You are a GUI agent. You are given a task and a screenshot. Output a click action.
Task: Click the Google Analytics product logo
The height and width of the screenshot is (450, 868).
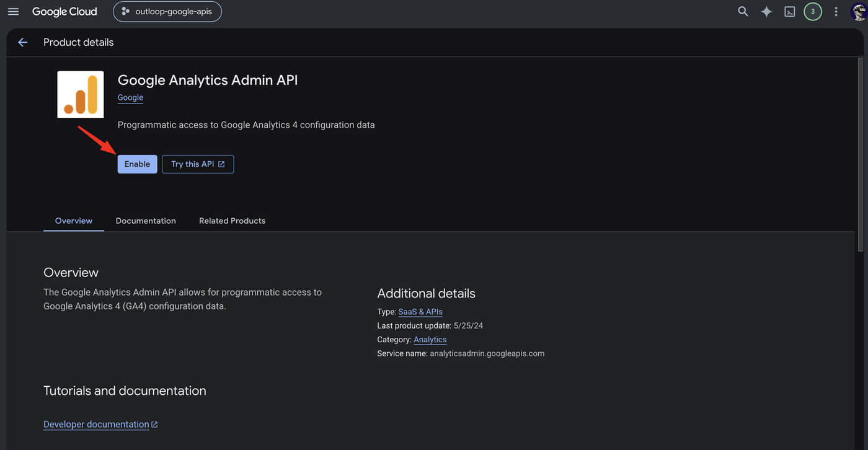(81, 94)
